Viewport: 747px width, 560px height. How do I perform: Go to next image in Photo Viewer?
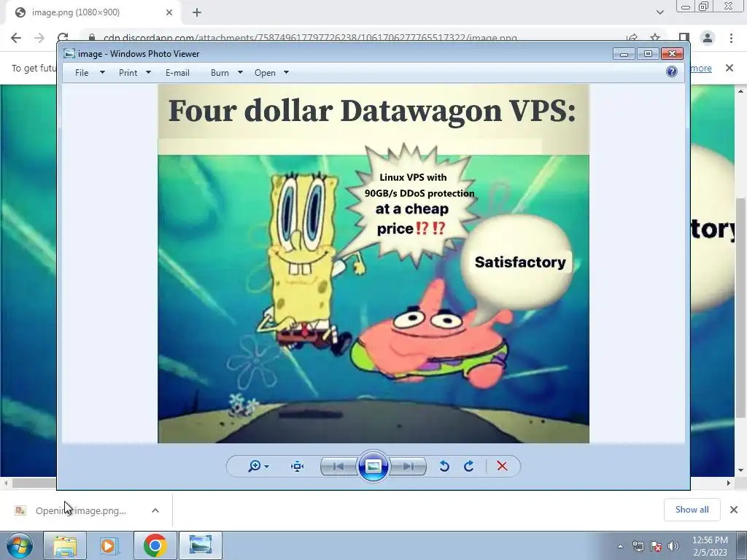[x=408, y=466]
